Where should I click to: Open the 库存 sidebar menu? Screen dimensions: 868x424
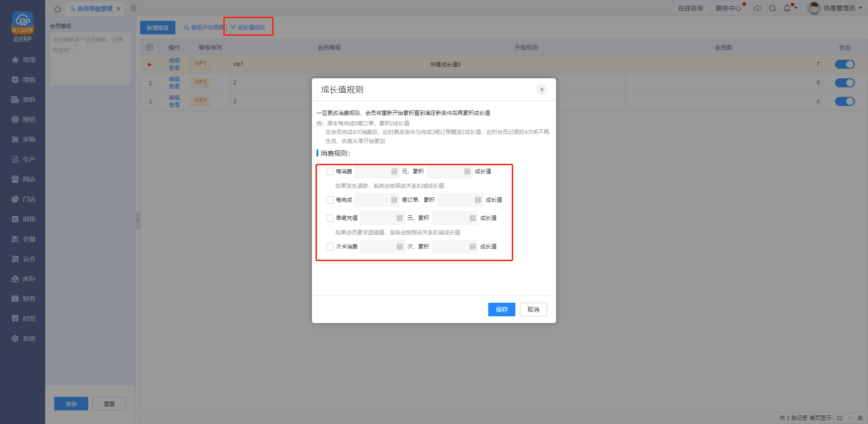pos(23,279)
